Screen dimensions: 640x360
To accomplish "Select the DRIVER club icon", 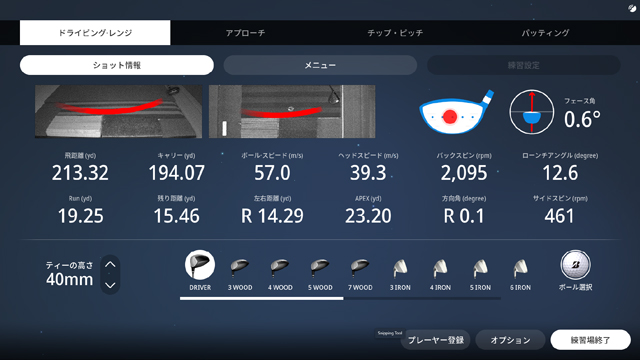I will coord(200,264).
